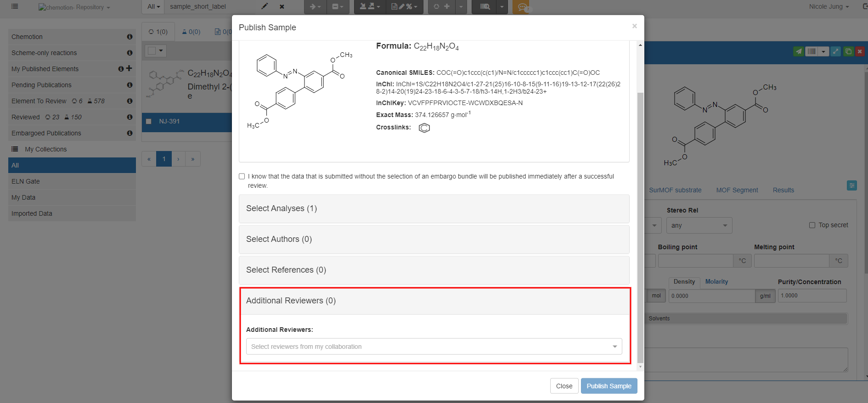Click the Publish Sample button
Screen dimensions: 868x403
[x=609, y=386]
